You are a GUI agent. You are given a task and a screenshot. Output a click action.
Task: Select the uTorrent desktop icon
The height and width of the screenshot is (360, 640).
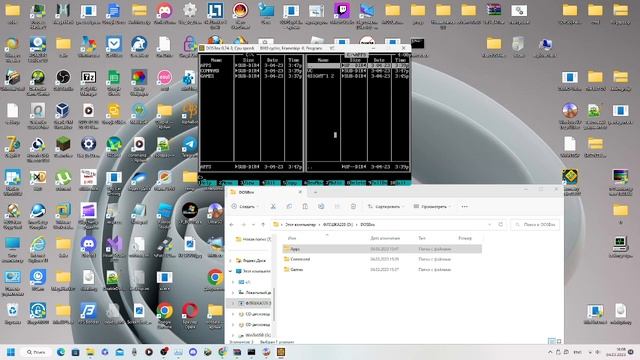pos(63,181)
